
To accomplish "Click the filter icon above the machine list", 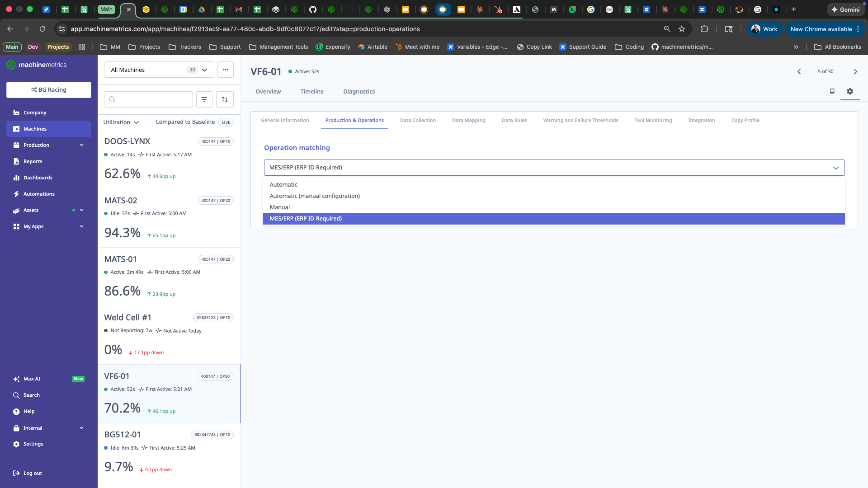I will tap(204, 99).
